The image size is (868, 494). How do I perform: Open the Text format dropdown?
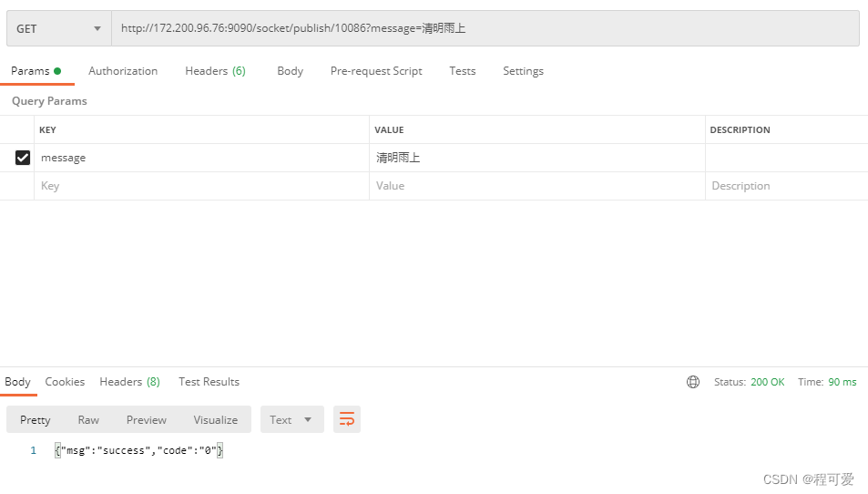[x=292, y=420]
